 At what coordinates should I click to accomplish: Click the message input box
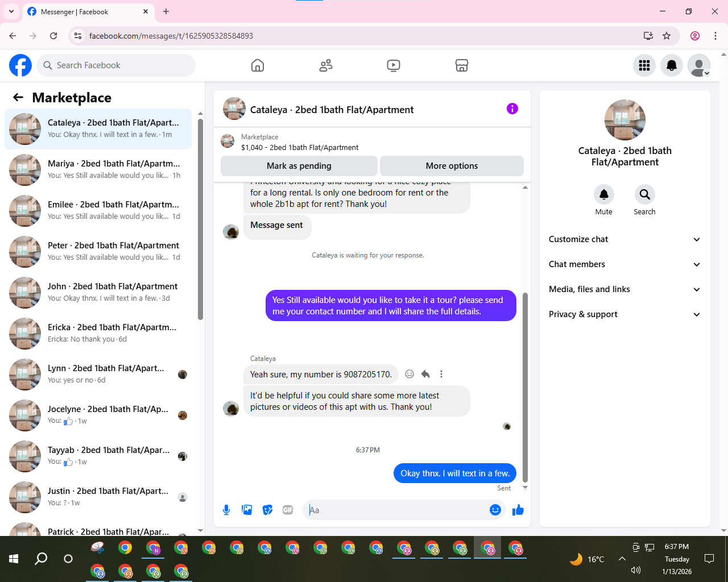395,510
